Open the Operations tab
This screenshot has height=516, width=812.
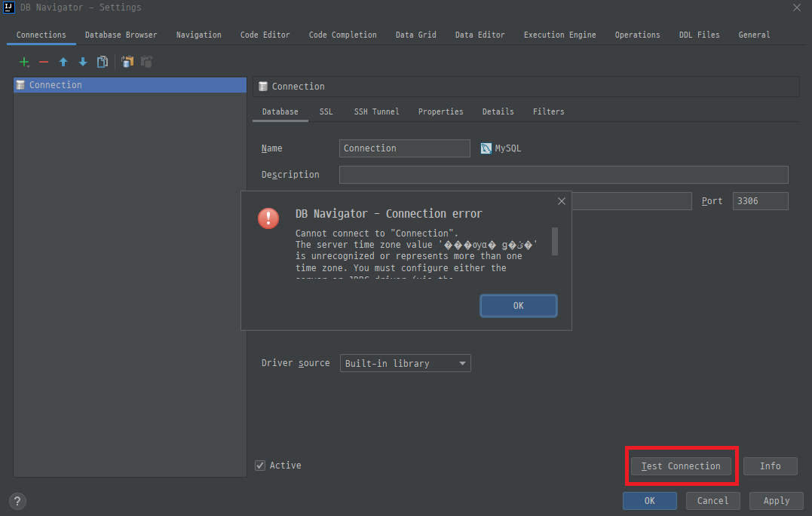(x=637, y=35)
